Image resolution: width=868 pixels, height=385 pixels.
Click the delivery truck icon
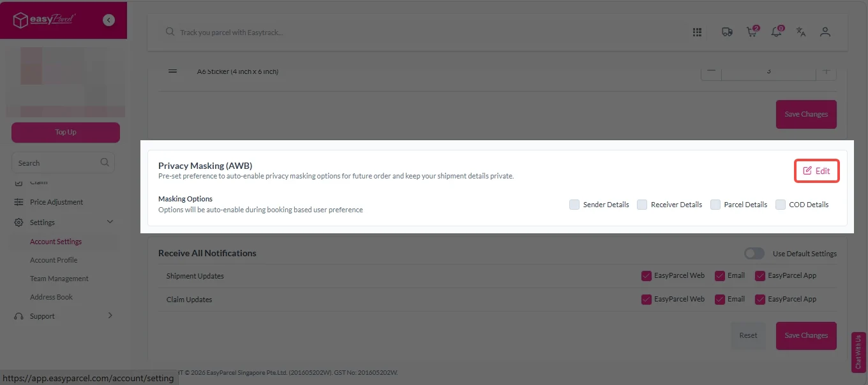coord(727,32)
